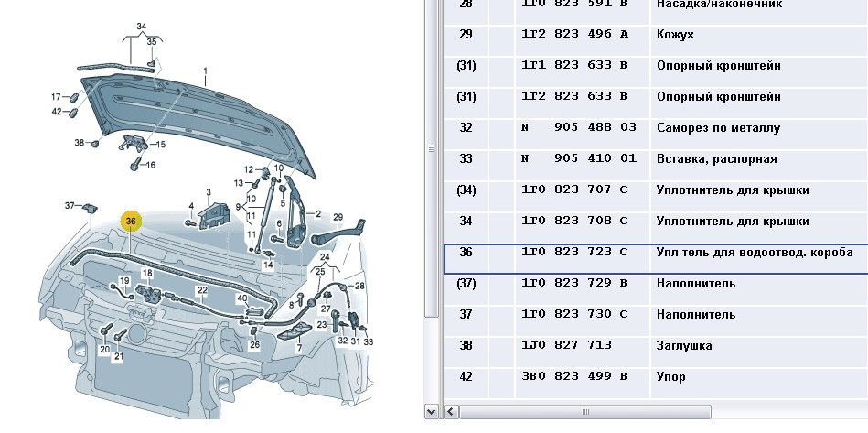Click callout 33 in the diagram

[368, 342]
